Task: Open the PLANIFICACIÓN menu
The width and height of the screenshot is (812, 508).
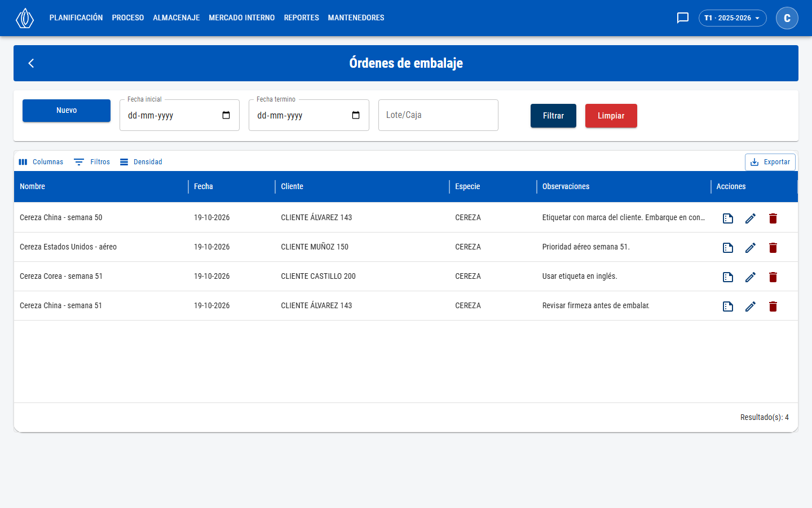Action: coord(76,18)
